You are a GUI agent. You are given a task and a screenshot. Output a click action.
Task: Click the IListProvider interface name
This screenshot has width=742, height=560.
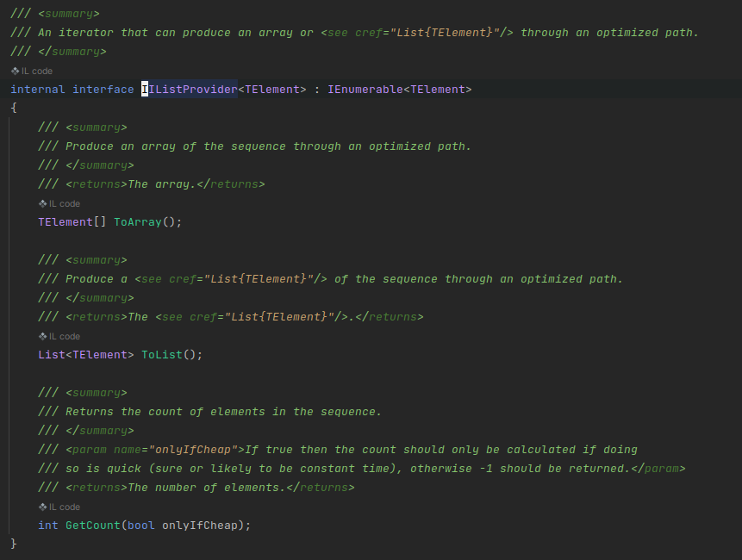[x=190, y=90]
